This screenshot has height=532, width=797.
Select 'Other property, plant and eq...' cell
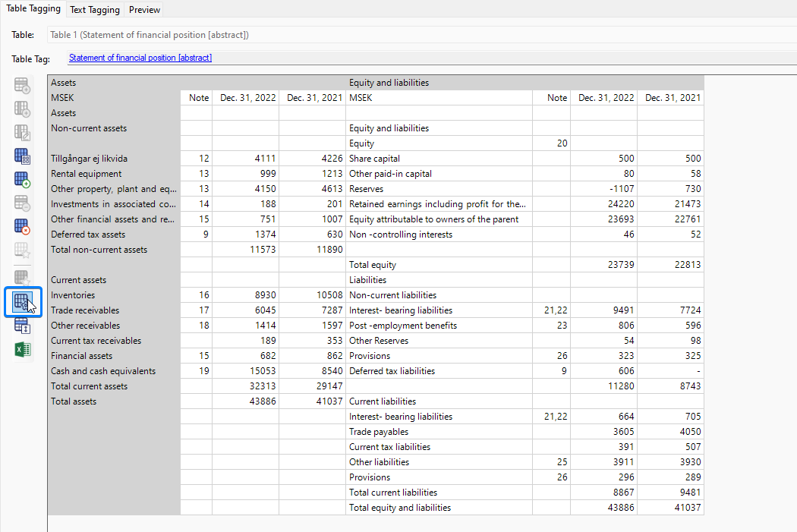pos(115,189)
